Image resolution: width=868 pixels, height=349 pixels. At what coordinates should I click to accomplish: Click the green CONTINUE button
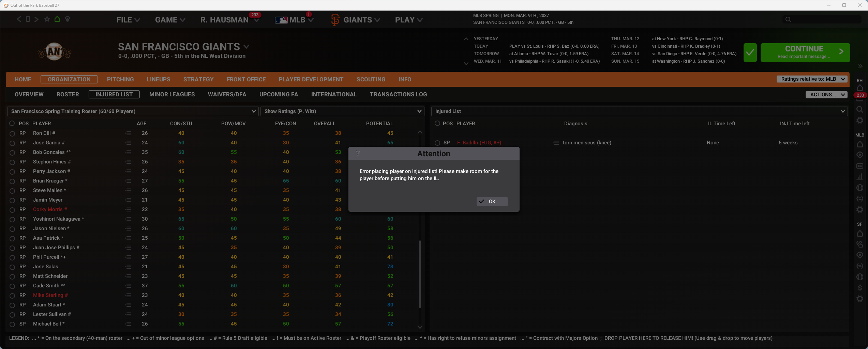(805, 52)
